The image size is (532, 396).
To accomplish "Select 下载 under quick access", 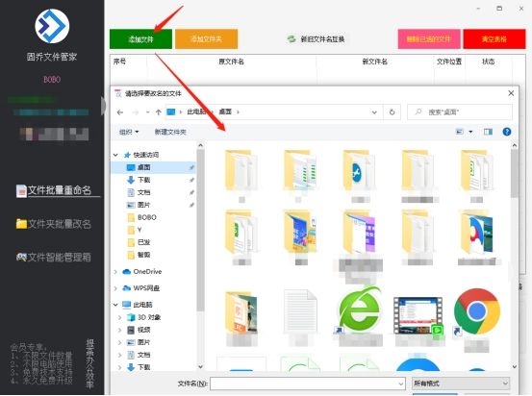I will (x=144, y=180).
